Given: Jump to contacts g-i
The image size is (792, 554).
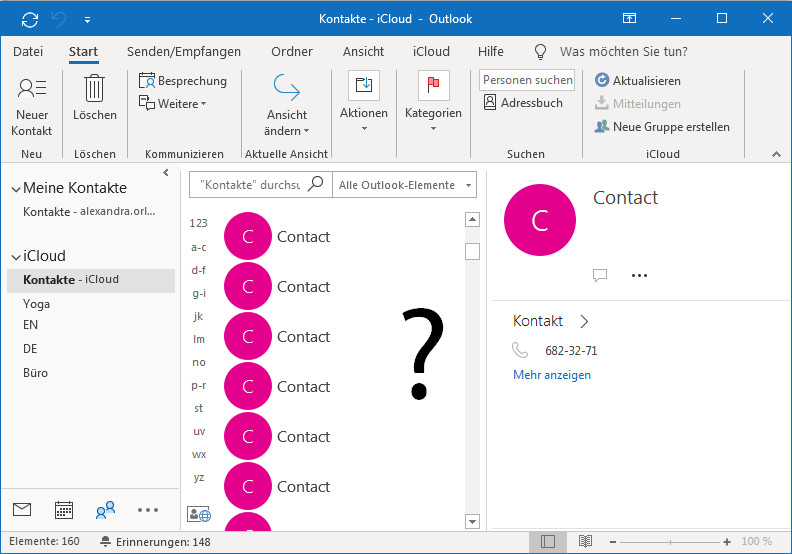Looking at the screenshot, I should pyautogui.click(x=199, y=293).
